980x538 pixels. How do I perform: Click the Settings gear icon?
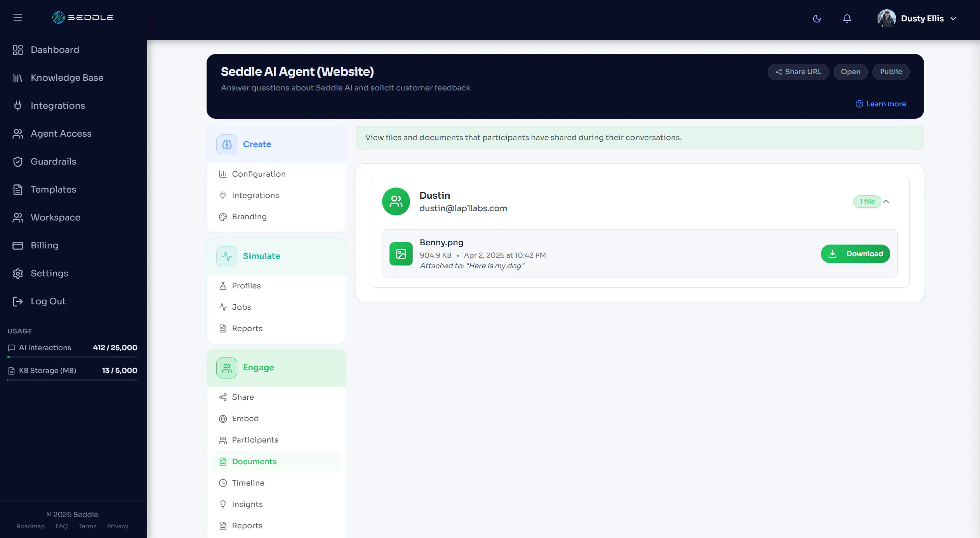click(x=18, y=273)
